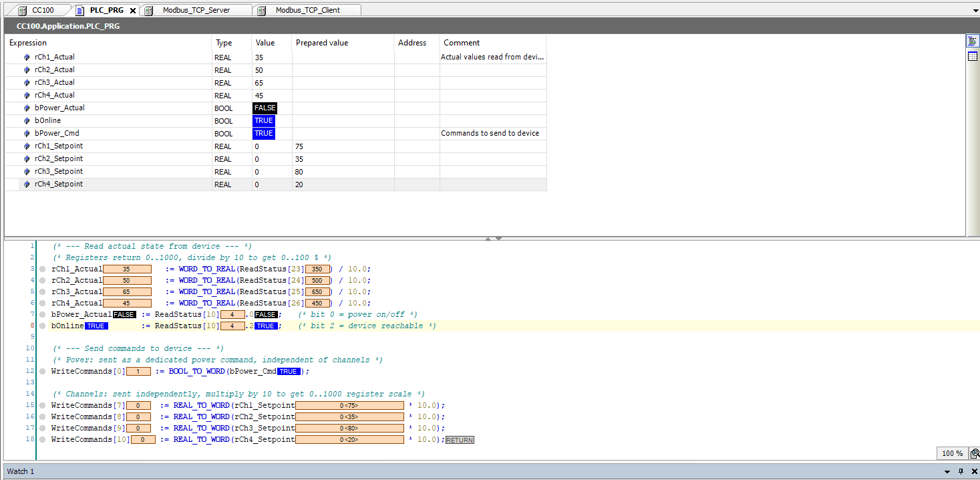Screen dimensions: 980x480
Task: Click the Expression column header
Action: [x=108, y=43]
